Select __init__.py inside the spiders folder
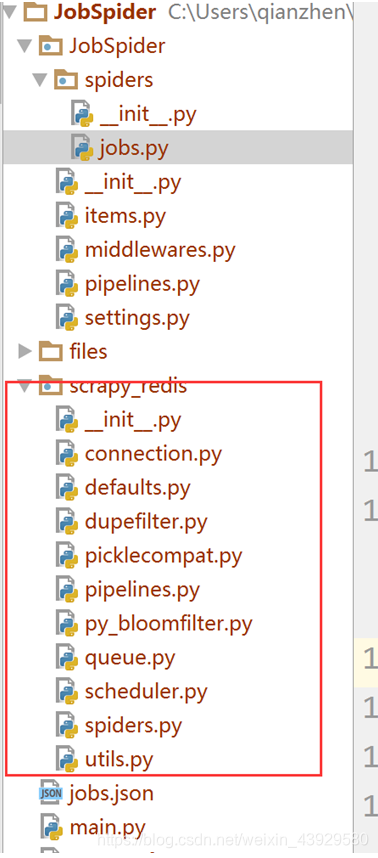 coord(148,114)
